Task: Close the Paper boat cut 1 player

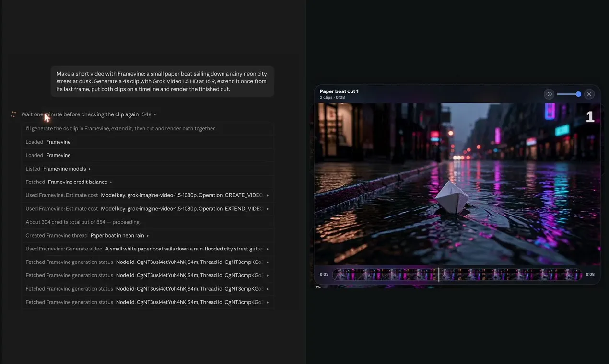Action: click(x=589, y=94)
